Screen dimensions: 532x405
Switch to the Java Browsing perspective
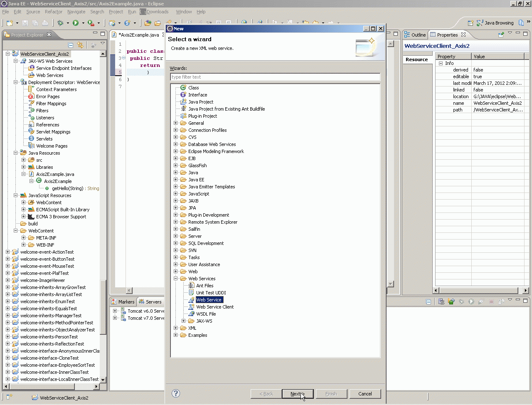[x=495, y=23]
